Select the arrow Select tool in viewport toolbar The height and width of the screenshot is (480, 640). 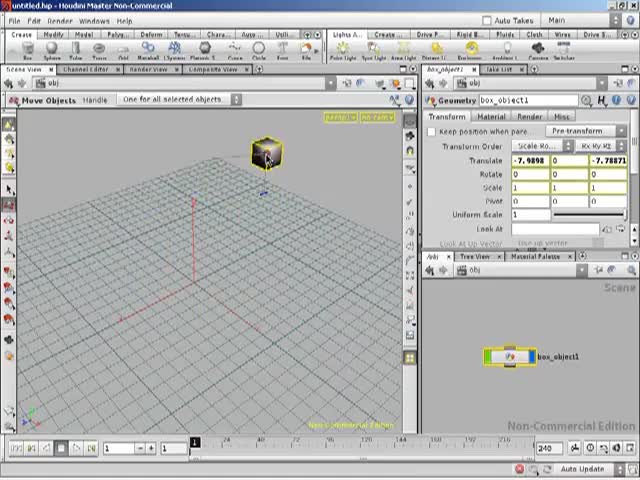pos(9,190)
